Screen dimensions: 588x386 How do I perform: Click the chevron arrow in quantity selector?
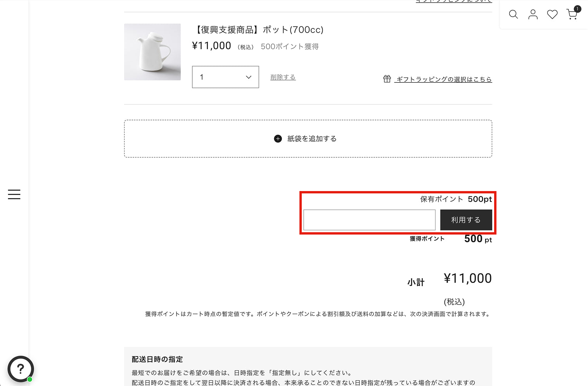(x=249, y=77)
